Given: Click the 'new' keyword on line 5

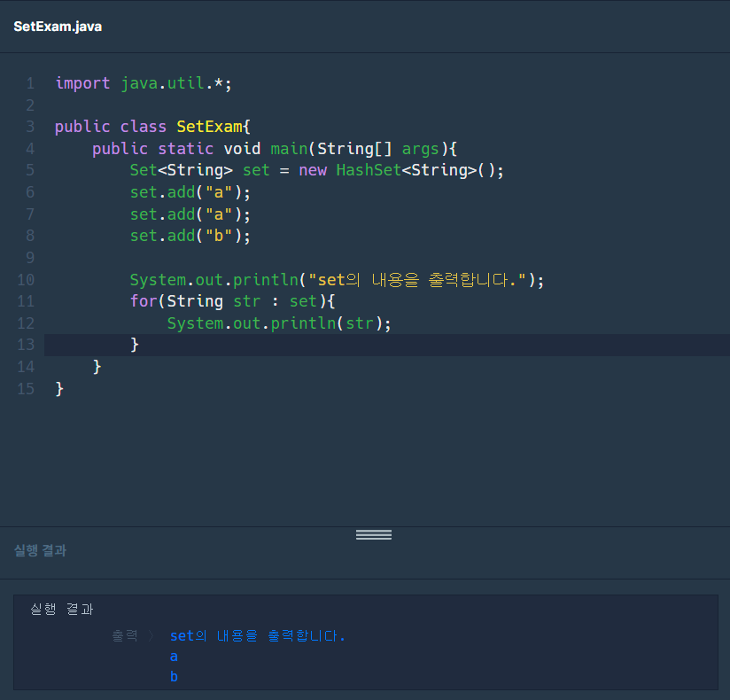Looking at the screenshot, I should [313, 170].
